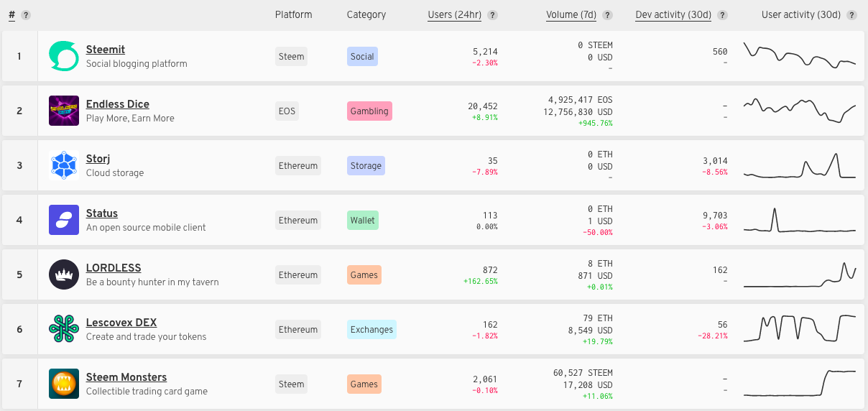The width and height of the screenshot is (868, 411).
Task: Open the Endless Dice link
Action: coord(118,104)
